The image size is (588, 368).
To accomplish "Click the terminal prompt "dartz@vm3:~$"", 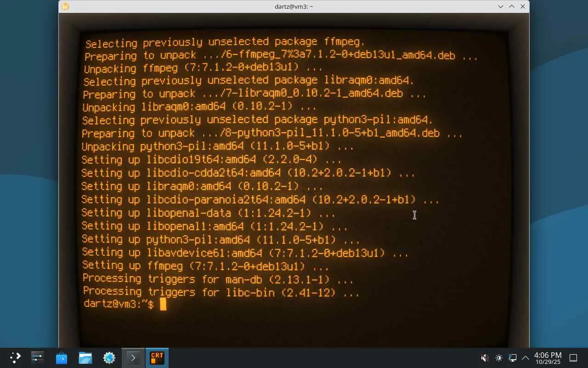I will click(119, 304).
